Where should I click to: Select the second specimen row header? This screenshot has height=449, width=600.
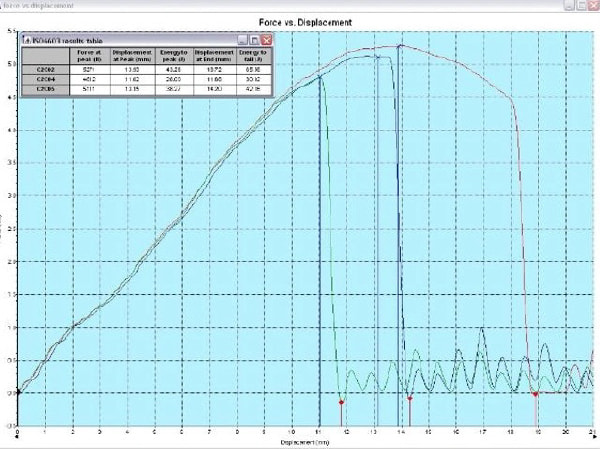45,81
